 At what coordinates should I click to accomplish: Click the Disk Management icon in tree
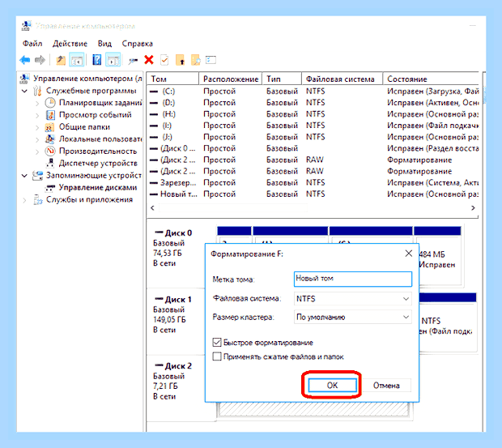[50, 188]
